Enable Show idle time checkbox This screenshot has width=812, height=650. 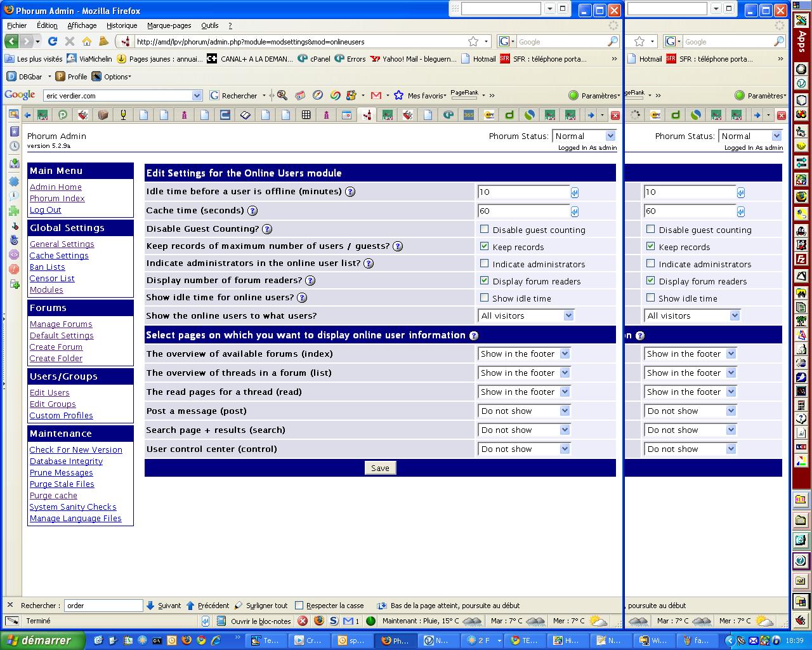[485, 298]
